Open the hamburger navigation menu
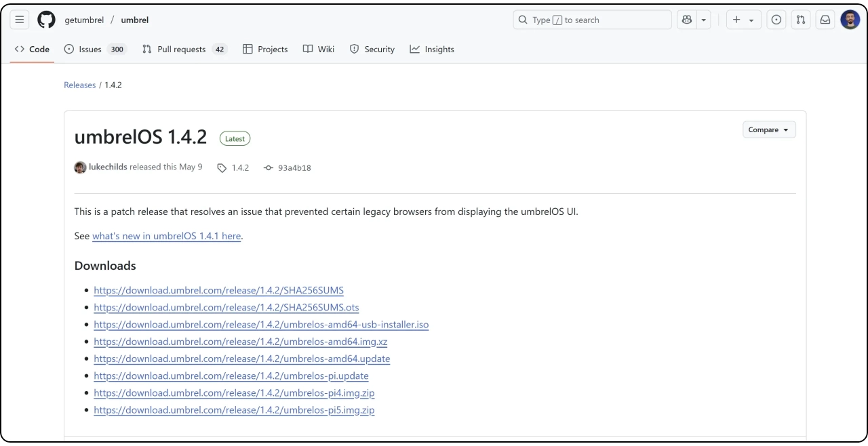868x446 pixels. pyautogui.click(x=20, y=20)
